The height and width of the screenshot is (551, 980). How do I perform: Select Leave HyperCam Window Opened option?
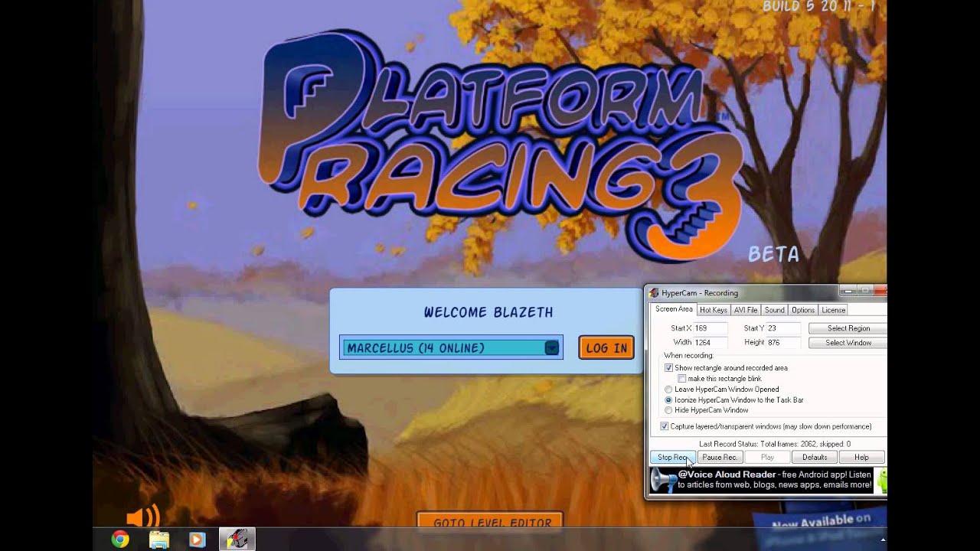[668, 390]
